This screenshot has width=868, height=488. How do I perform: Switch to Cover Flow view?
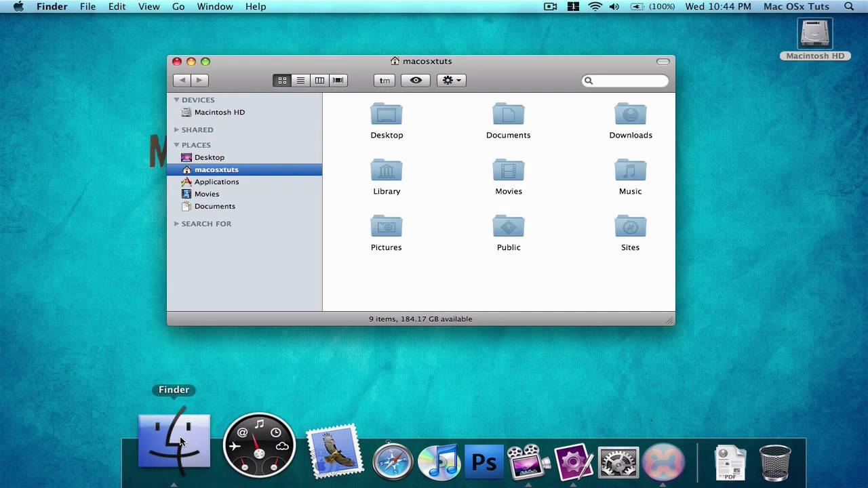[338, 81]
